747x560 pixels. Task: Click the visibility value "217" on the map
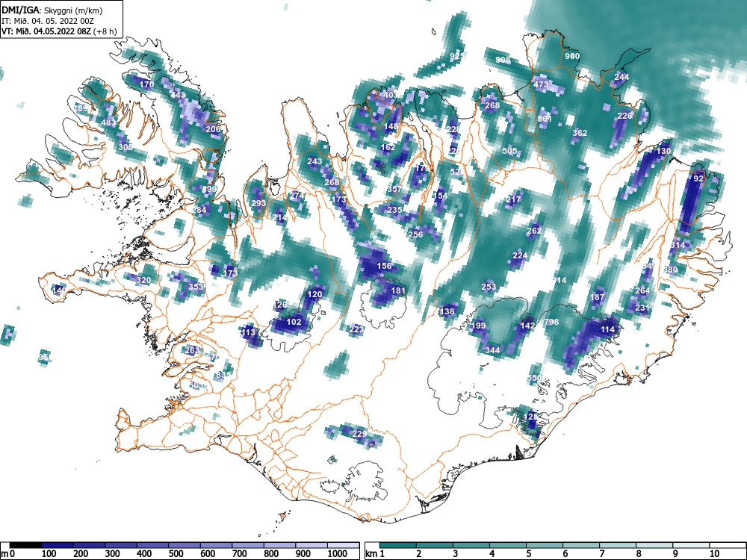coord(514,199)
